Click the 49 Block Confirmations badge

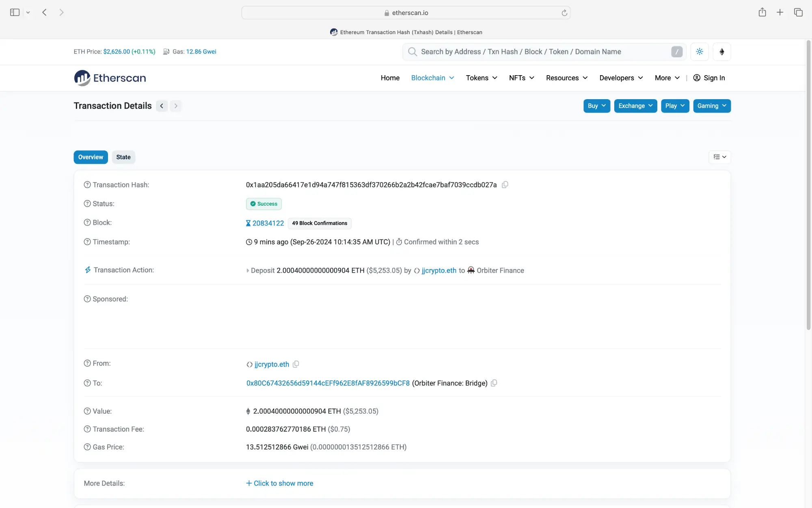click(320, 223)
